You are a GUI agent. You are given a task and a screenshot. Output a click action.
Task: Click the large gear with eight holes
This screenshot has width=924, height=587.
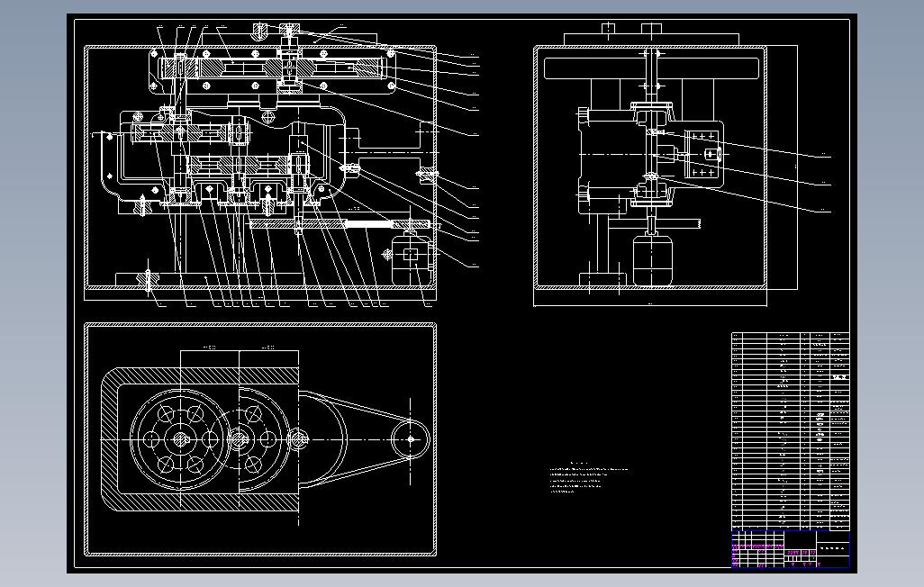[180, 439]
